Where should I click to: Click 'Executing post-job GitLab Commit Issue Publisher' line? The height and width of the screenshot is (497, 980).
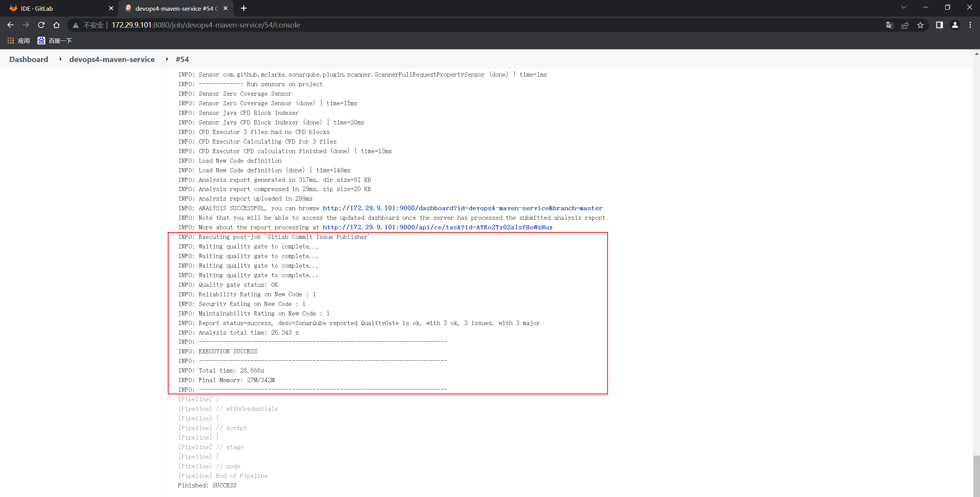(274, 237)
